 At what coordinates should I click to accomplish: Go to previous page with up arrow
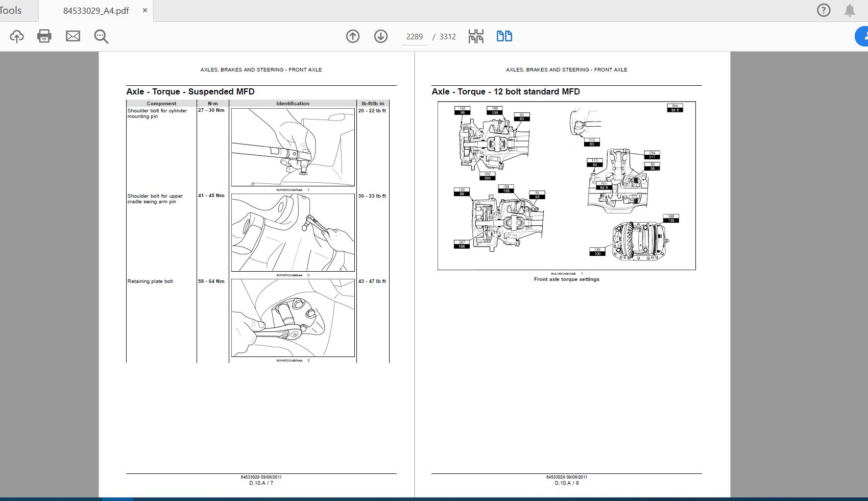[x=352, y=36]
